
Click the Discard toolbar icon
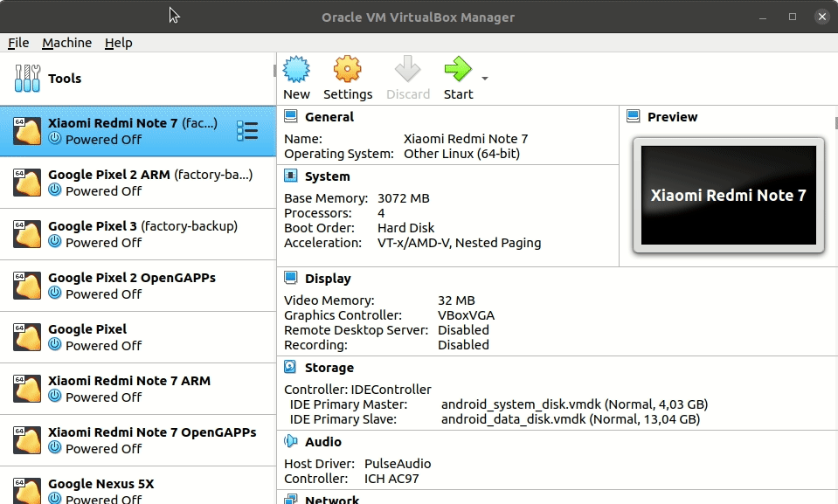point(407,77)
